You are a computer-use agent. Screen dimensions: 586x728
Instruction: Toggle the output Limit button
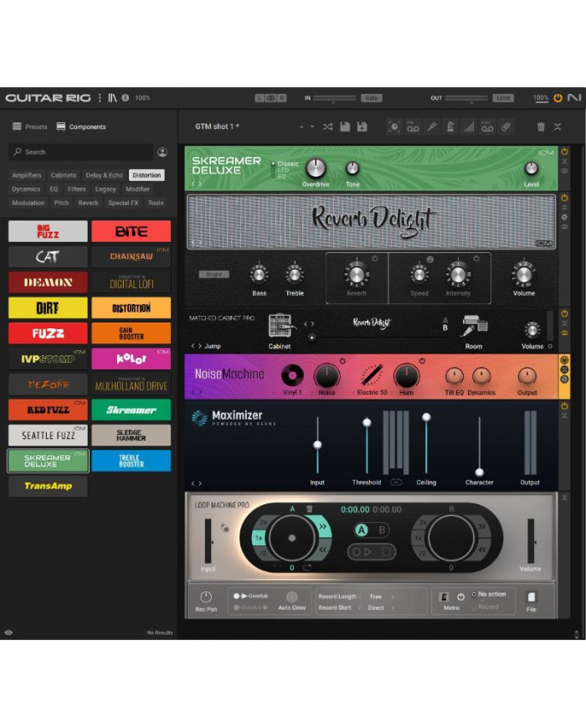coord(503,97)
